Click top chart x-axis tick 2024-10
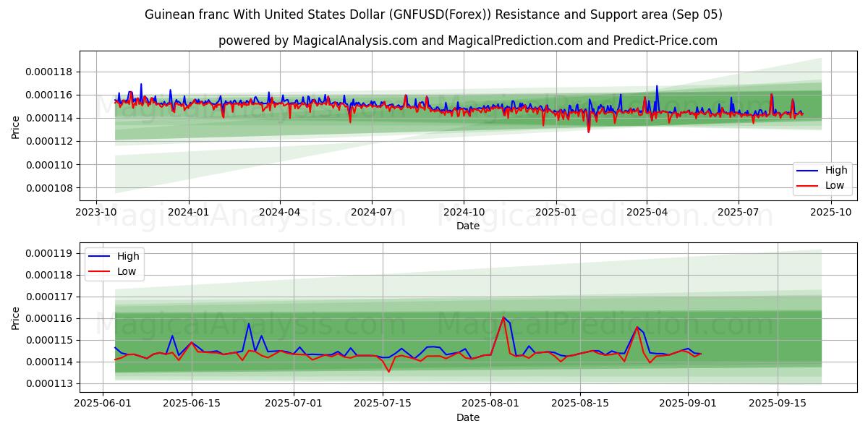 pos(464,213)
